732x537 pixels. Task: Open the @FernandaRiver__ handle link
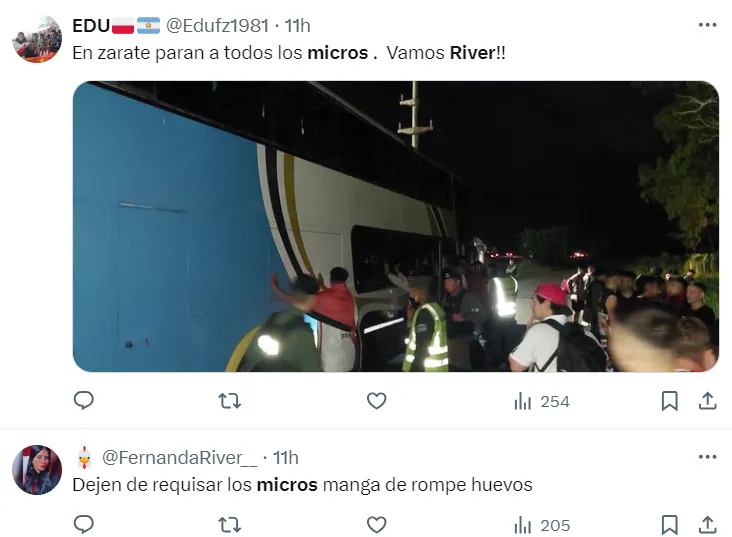tap(179, 458)
